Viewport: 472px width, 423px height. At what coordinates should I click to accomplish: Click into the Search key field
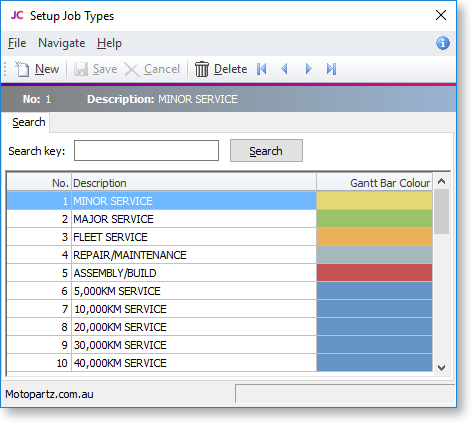pos(146,151)
